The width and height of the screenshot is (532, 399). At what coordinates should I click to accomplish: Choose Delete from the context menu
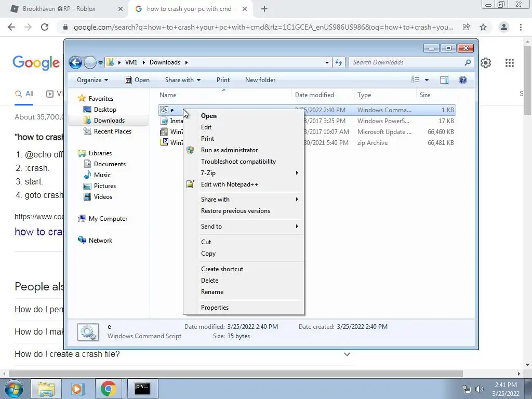(244, 281)
